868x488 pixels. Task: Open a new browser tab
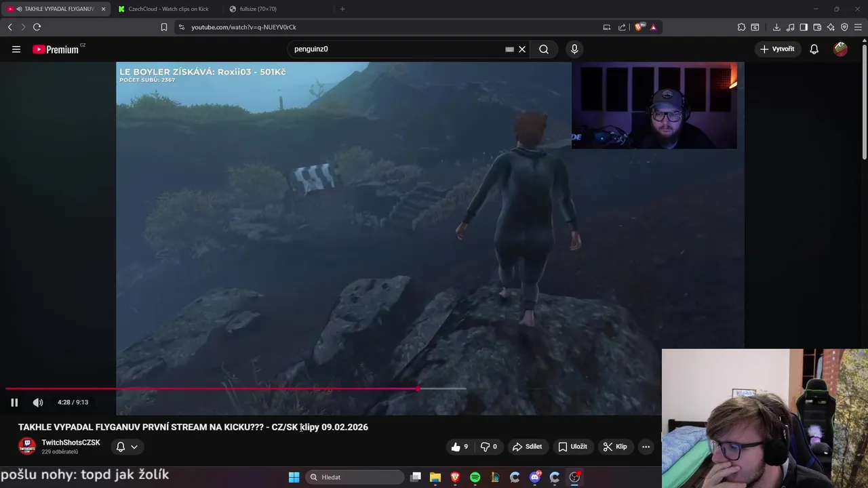(342, 9)
